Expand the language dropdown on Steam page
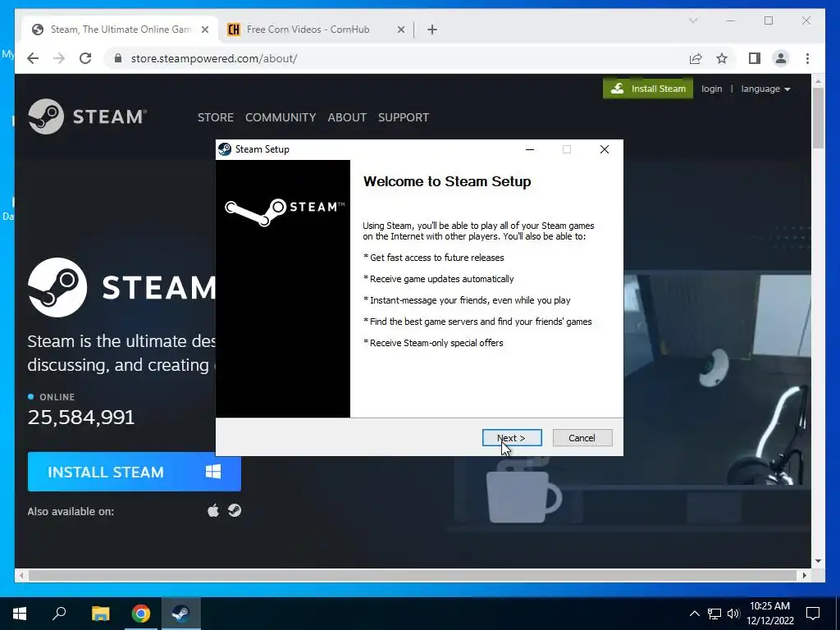Image resolution: width=840 pixels, height=630 pixels. point(765,89)
